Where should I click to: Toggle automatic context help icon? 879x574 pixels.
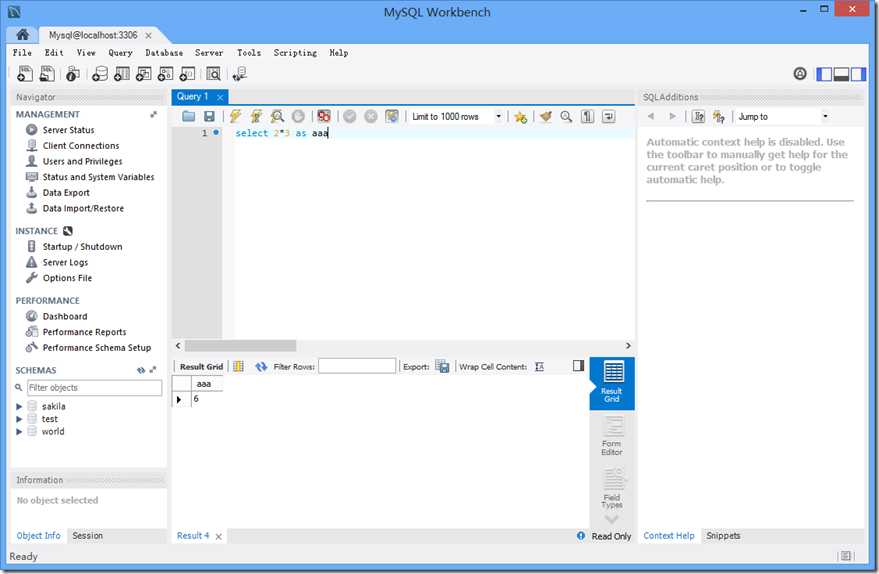719,116
